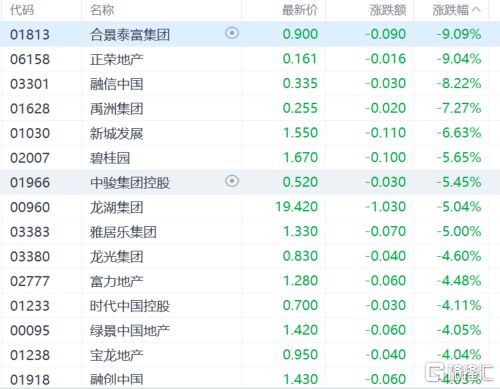Select 新城发展 row
The height and width of the screenshot is (389, 500).
click(250, 133)
